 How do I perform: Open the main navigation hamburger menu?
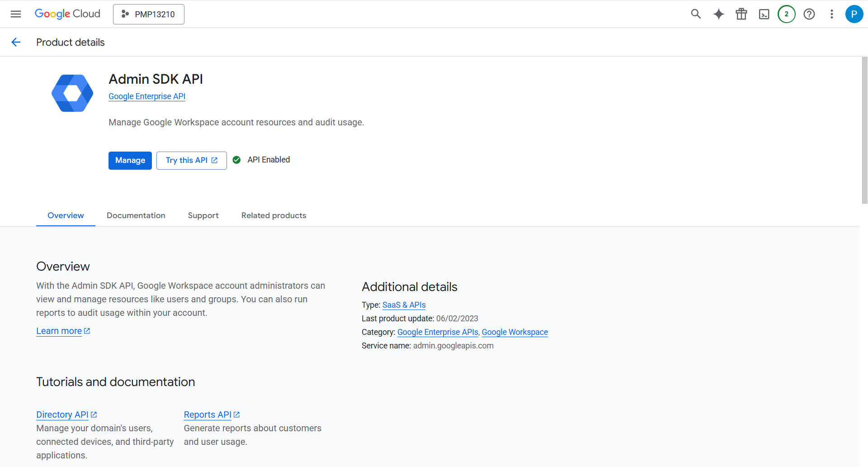(16, 14)
